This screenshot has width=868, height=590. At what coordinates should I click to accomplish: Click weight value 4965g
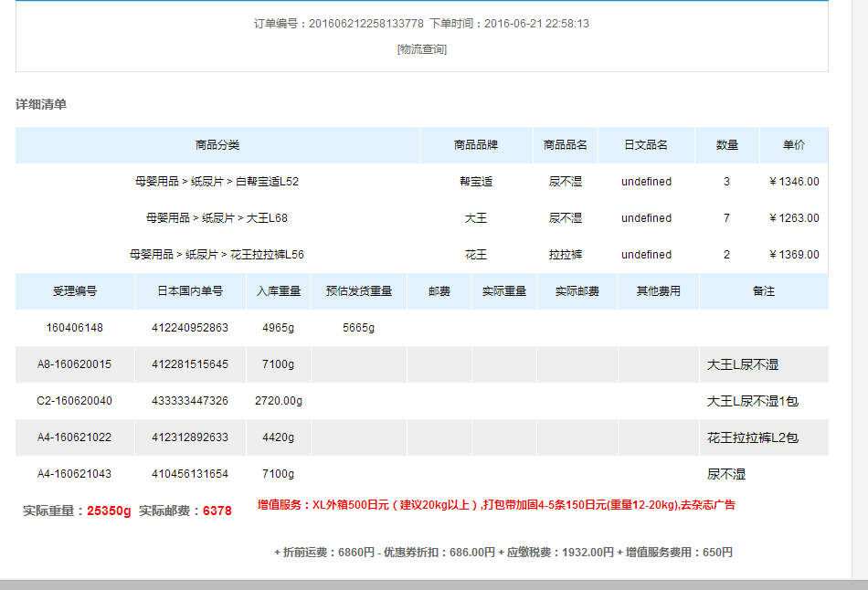click(279, 328)
